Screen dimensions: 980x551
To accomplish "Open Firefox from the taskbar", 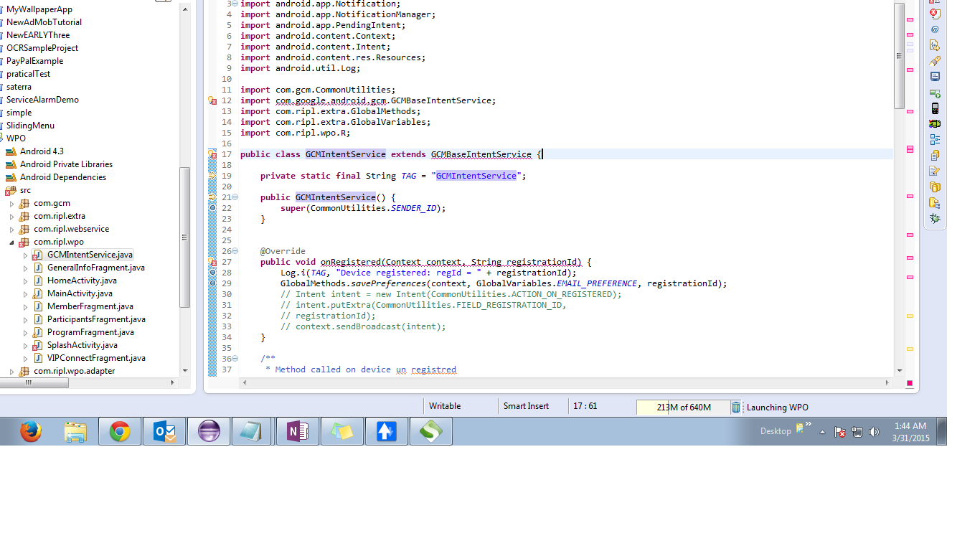I will (x=30, y=431).
